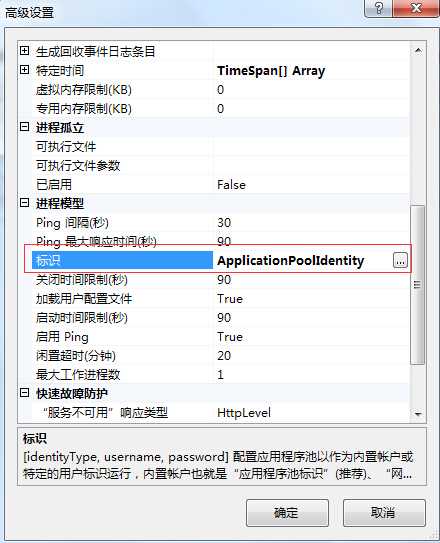Collapse the 快速故障防护 section
The image size is (440, 543).
tap(24, 393)
